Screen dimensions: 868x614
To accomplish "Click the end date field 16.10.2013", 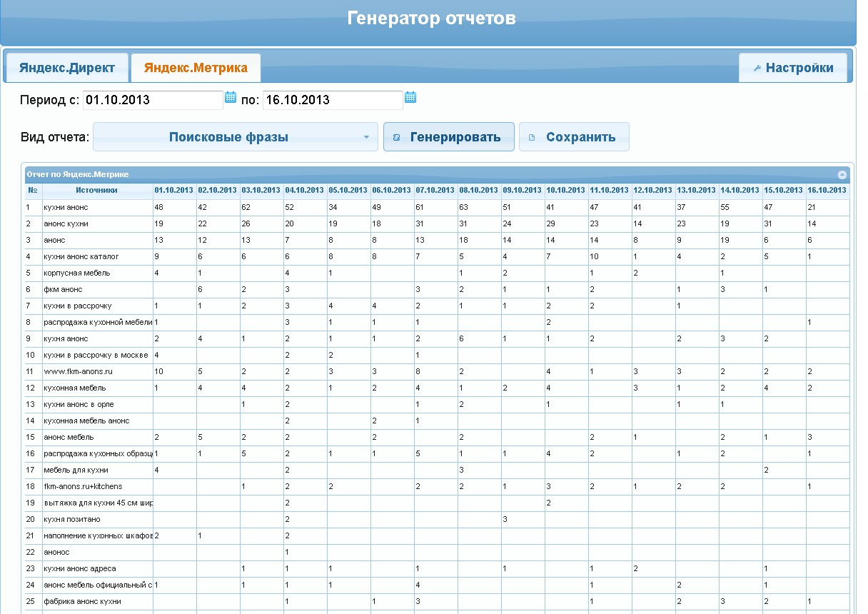I will click(333, 100).
